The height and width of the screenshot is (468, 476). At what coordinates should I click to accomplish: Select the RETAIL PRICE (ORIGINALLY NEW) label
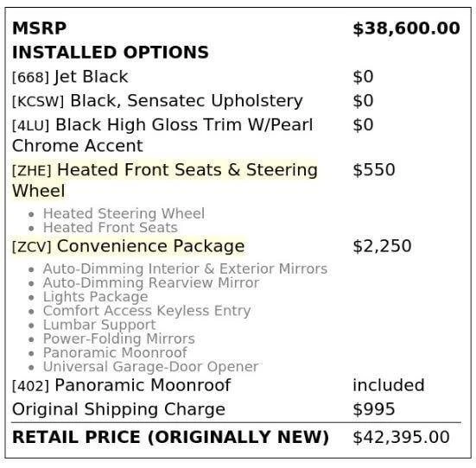170,437
